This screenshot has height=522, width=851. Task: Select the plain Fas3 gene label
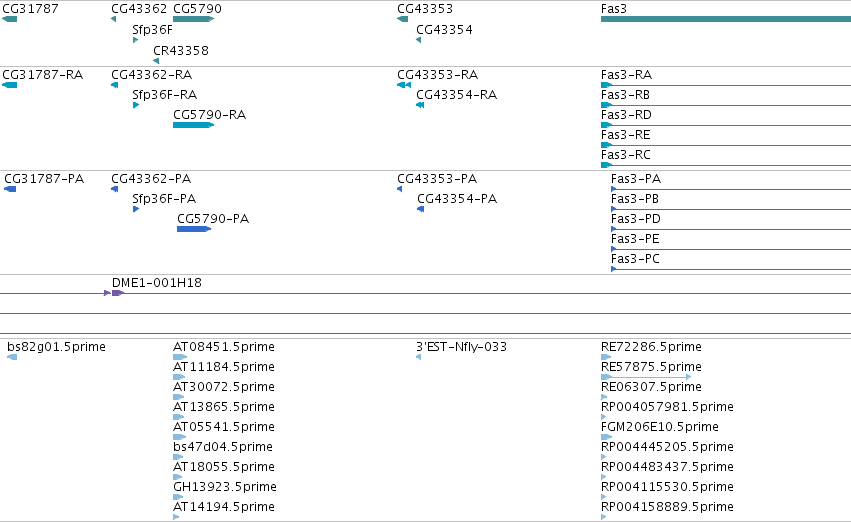[x=614, y=9]
